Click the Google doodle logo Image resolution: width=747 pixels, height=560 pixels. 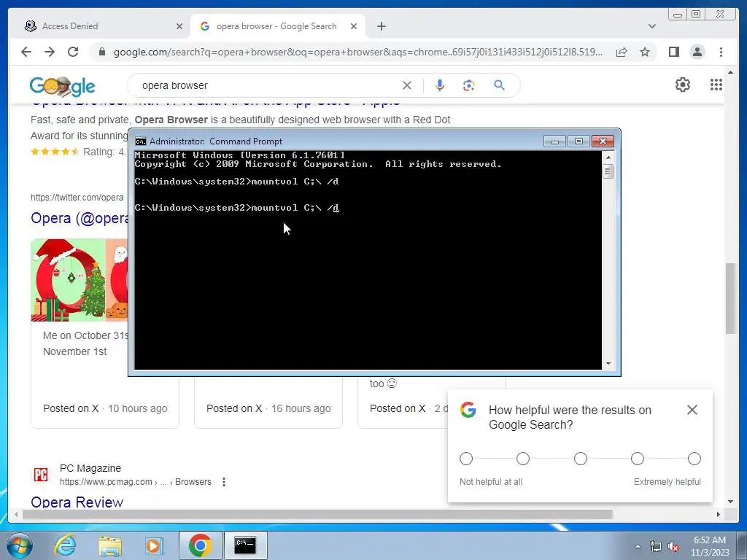tap(63, 86)
